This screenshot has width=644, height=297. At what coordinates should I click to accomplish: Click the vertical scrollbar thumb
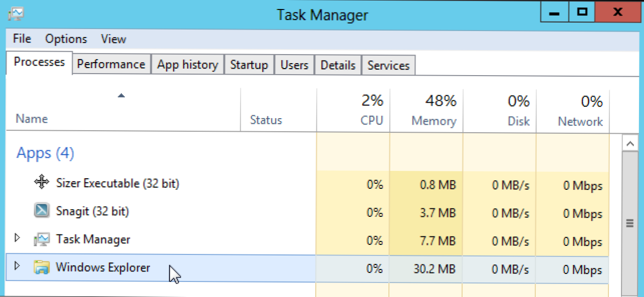point(629,224)
